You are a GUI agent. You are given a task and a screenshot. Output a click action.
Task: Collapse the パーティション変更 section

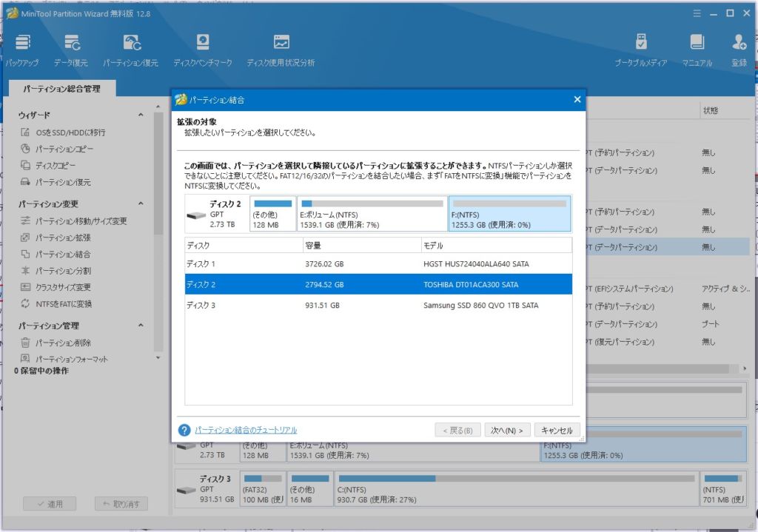[141, 204]
